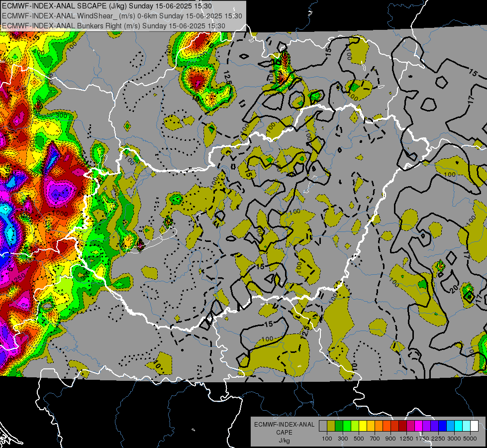Select the Bunkers Right (m/s) title line
The width and height of the screenshot is (487, 448).
tap(113, 26)
